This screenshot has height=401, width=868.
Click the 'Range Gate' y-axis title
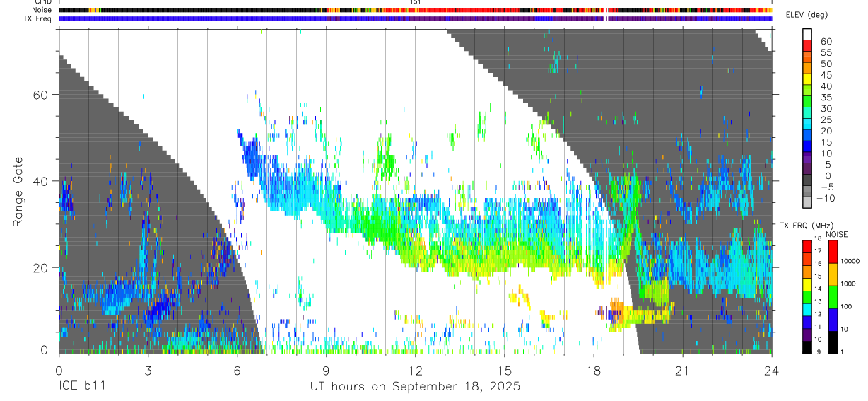[x=19, y=192]
